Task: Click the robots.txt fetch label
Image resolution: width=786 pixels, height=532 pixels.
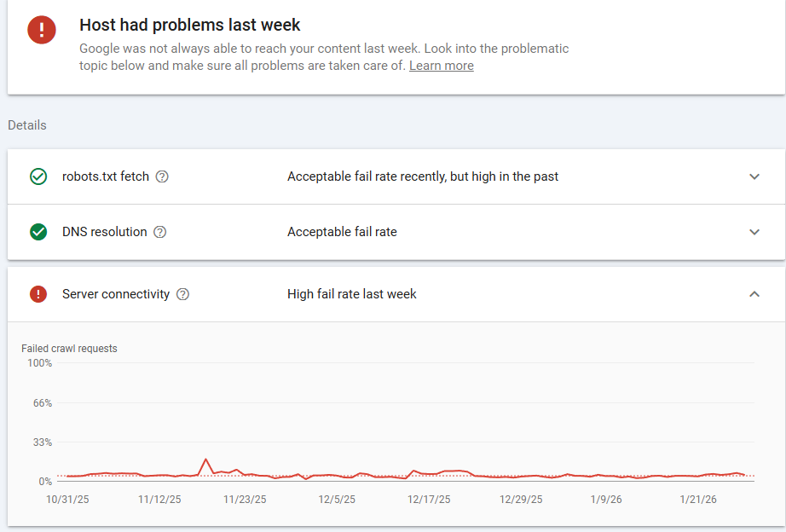Action: click(x=106, y=176)
